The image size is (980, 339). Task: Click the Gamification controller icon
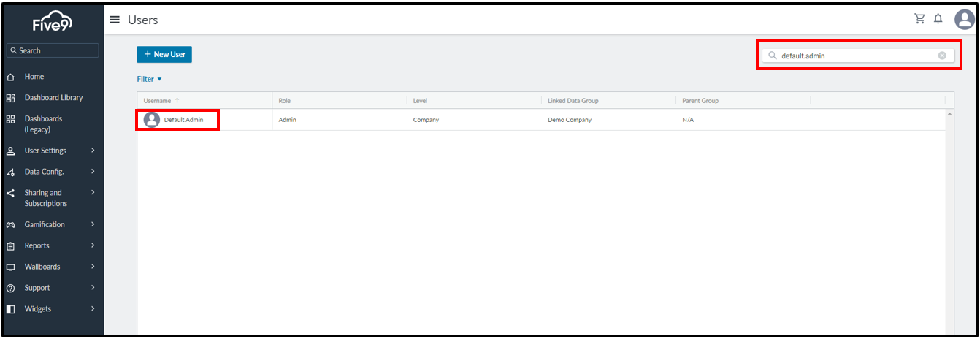[x=11, y=225]
